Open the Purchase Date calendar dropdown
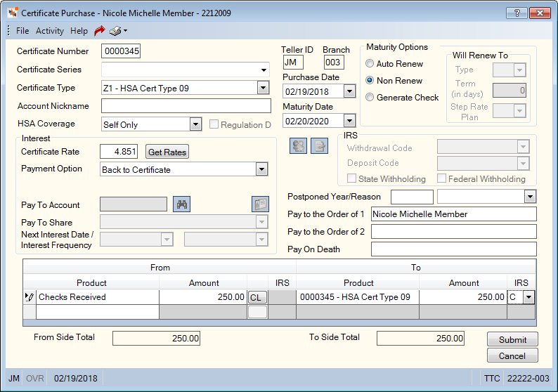 pyautogui.click(x=349, y=91)
